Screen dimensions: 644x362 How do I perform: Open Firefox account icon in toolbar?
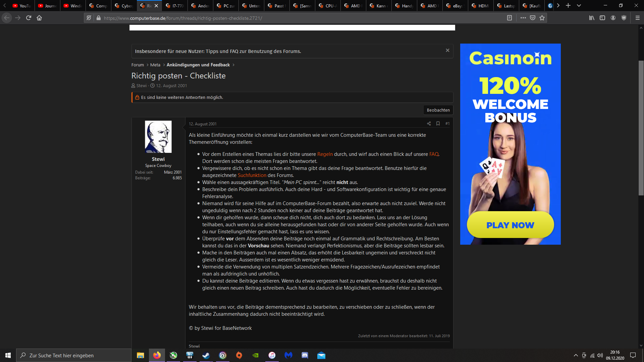pos(613,18)
